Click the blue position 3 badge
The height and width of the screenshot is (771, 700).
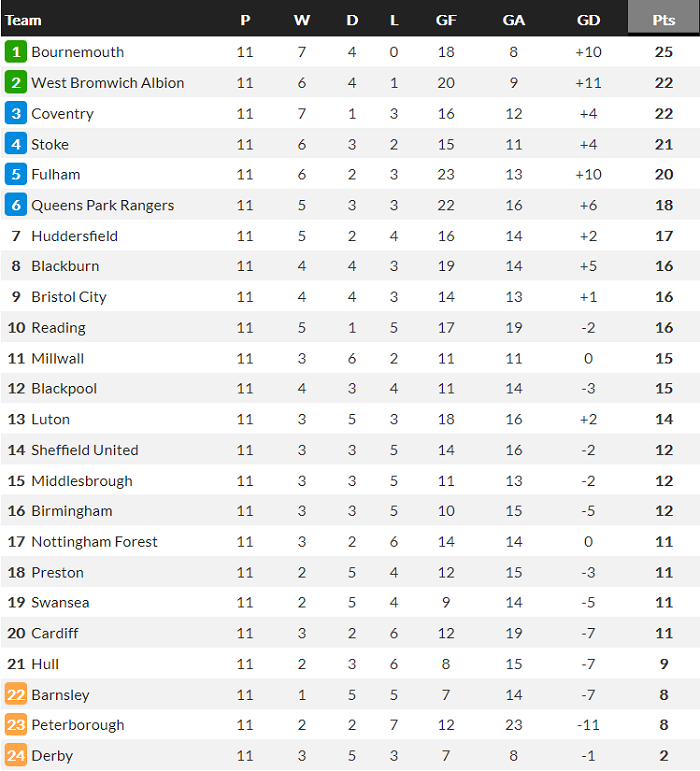(x=15, y=114)
